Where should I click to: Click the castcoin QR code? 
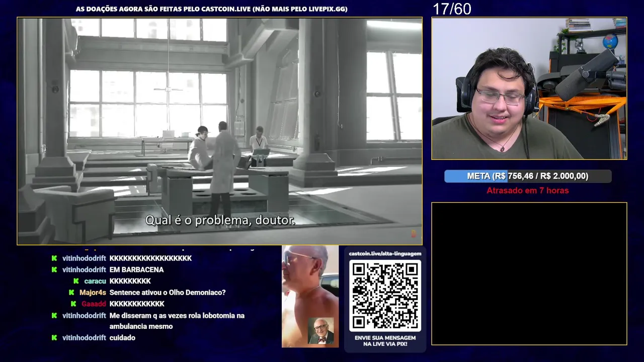[x=385, y=296]
